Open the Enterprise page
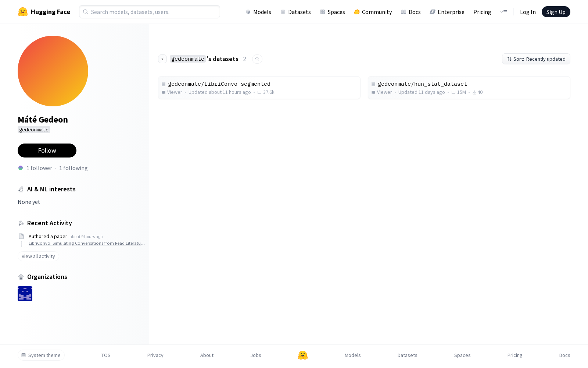This screenshot has height=368, width=588. click(447, 12)
